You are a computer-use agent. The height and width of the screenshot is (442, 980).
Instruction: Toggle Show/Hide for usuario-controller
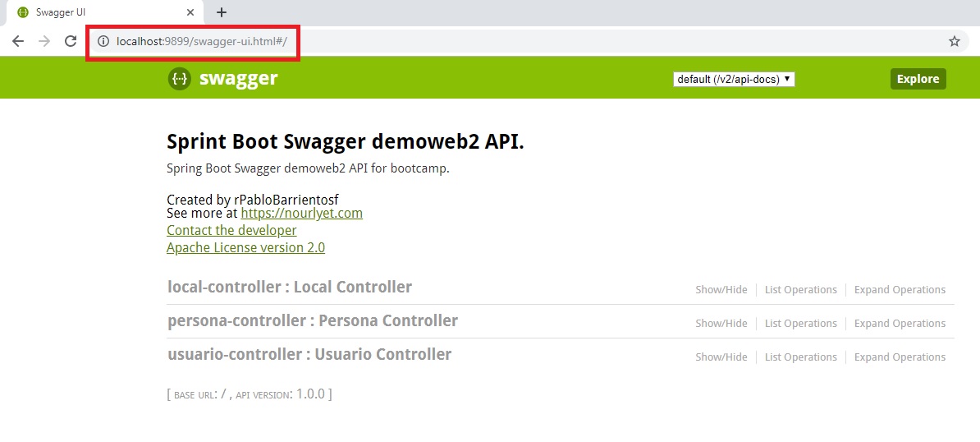click(x=721, y=357)
